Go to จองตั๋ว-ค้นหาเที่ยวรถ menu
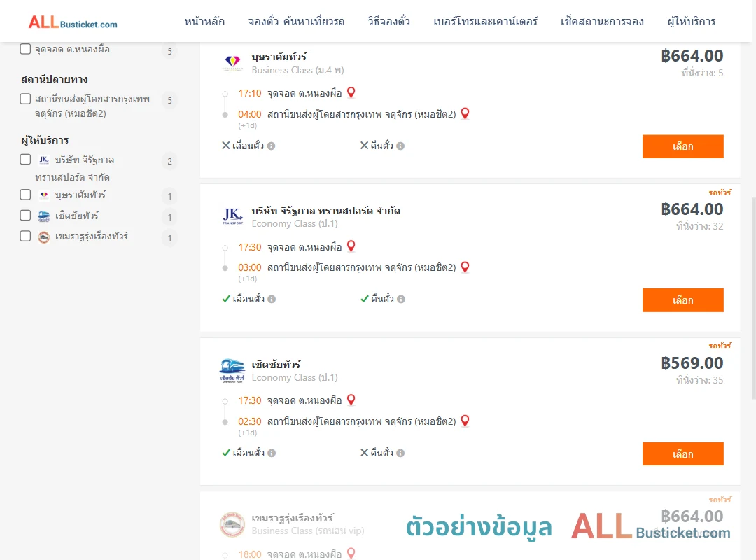Image resolution: width=756 pixels, height=560 pixels. pyautogui.click(x=296, y=21)
